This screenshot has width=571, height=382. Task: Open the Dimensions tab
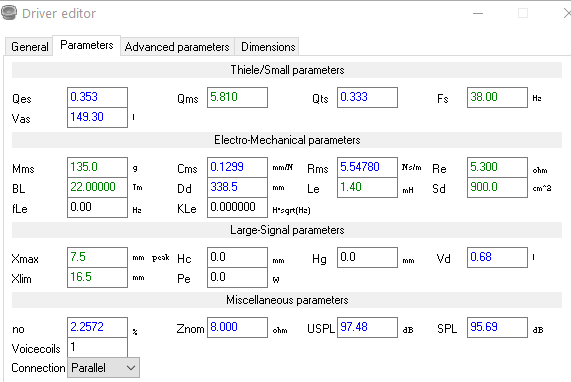(x=268, y=47)
